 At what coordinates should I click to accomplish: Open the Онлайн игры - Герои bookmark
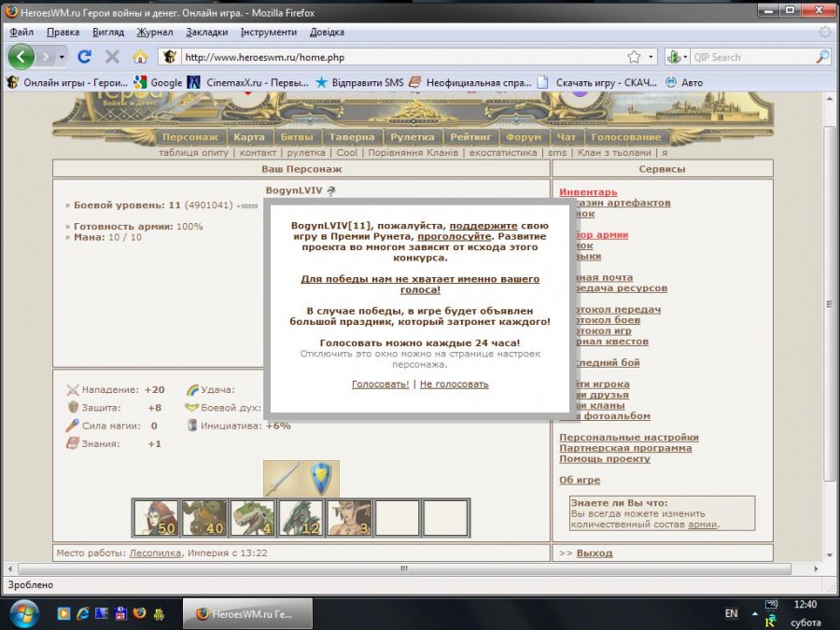[67, 82]
